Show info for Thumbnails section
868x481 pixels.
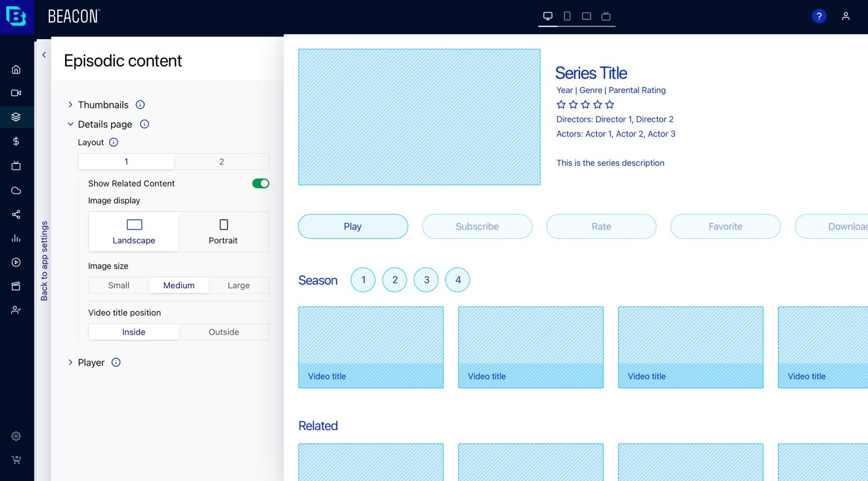tap(140, 105)
